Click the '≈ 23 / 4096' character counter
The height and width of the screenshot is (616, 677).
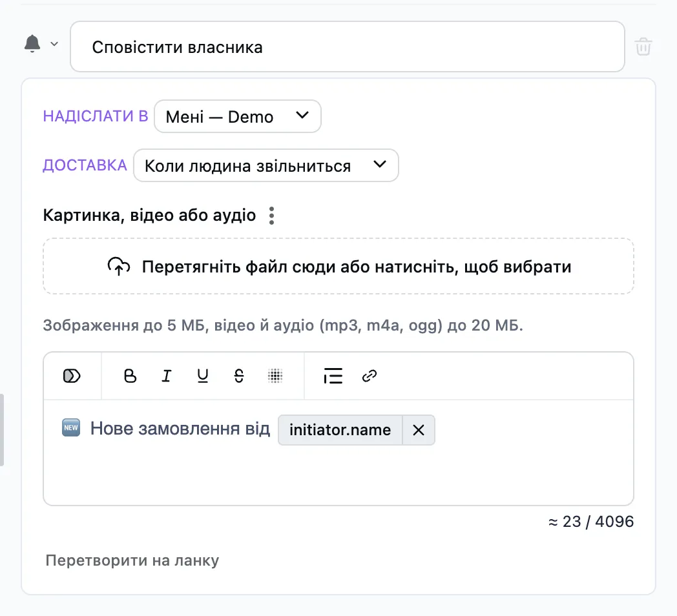pos(591,522)
